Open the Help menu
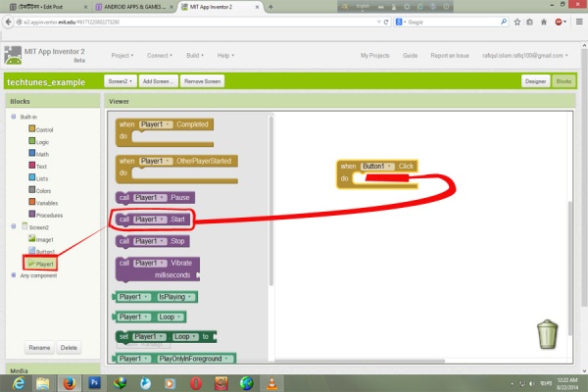The image size is (588, 392). (225, 56)
